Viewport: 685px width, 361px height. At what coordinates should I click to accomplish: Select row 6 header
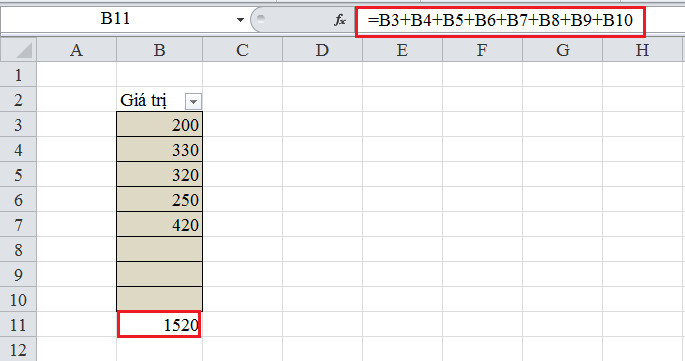(x=18, y=199)
